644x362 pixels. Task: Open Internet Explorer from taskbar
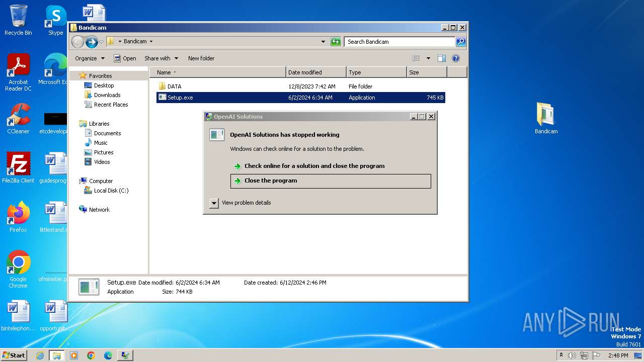click(40, 355)
